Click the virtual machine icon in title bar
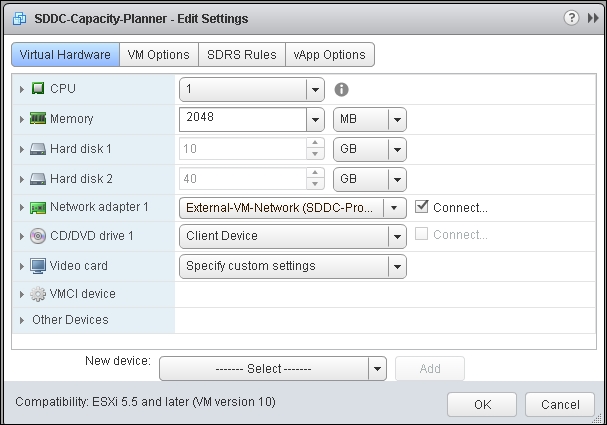Screen dimensions: 607x425 pos(19,18)
